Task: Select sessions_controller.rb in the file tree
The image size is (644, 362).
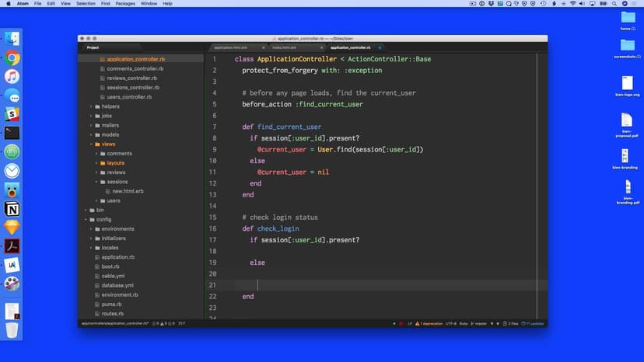Action: click(x=133, y=88)
